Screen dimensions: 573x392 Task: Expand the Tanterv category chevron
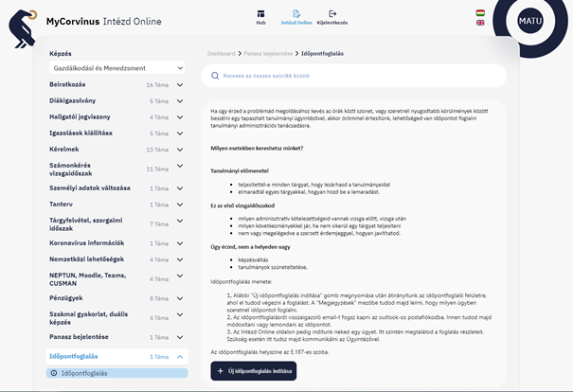pos(180,205)
